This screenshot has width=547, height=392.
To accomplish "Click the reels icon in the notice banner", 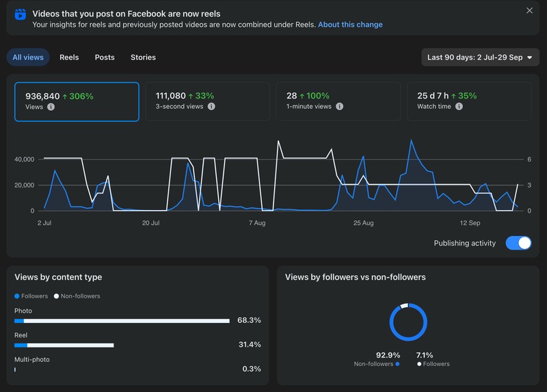I will (21, 14).
